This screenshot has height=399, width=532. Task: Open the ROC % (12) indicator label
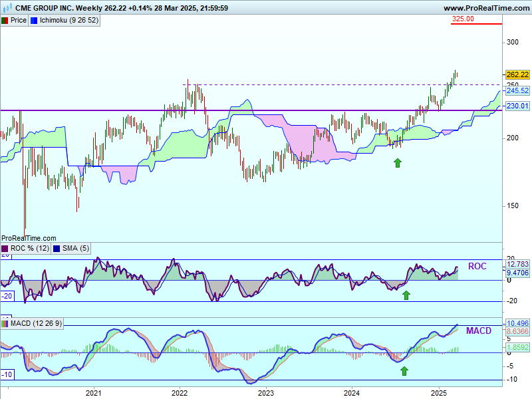[x=29, y=249]
